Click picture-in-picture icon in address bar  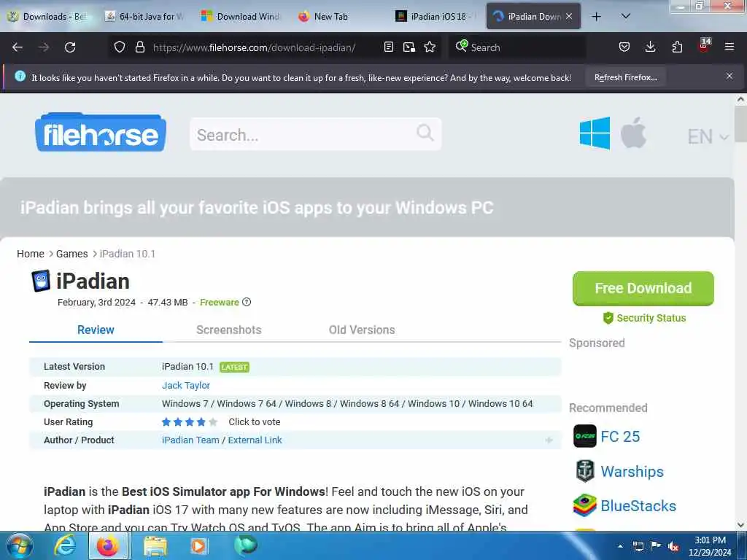click(x=409, y=47)
